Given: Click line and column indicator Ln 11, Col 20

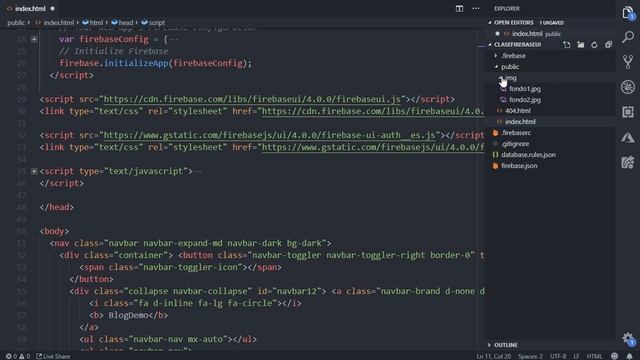Looking at the screenshot, I should click(493, 356).
